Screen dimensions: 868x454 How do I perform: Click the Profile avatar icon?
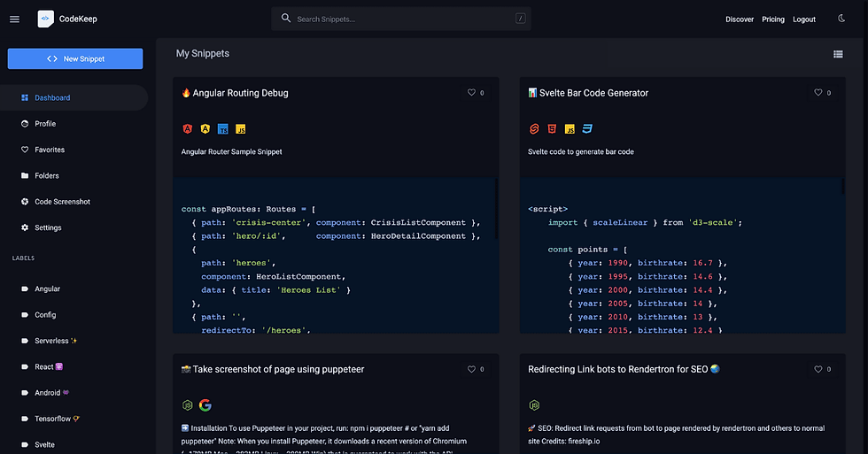pos(25,124)
